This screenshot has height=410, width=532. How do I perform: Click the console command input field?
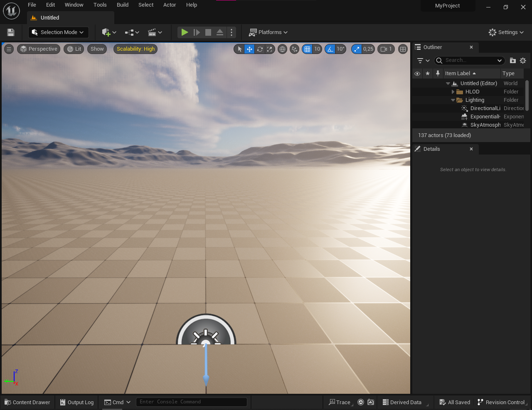pos(191,402)
